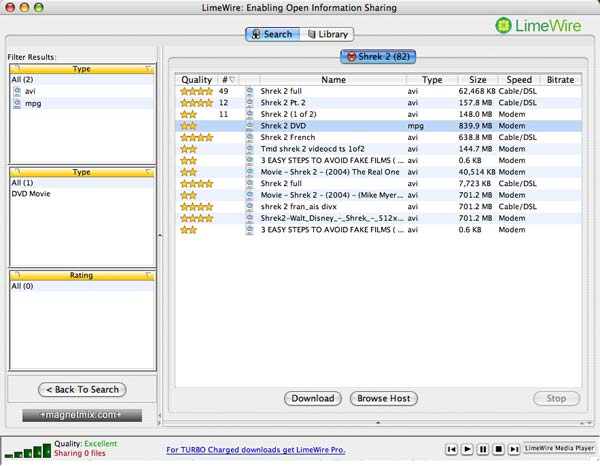
Task: Sort by the Size column header
Action: click(x=478, y=80)
